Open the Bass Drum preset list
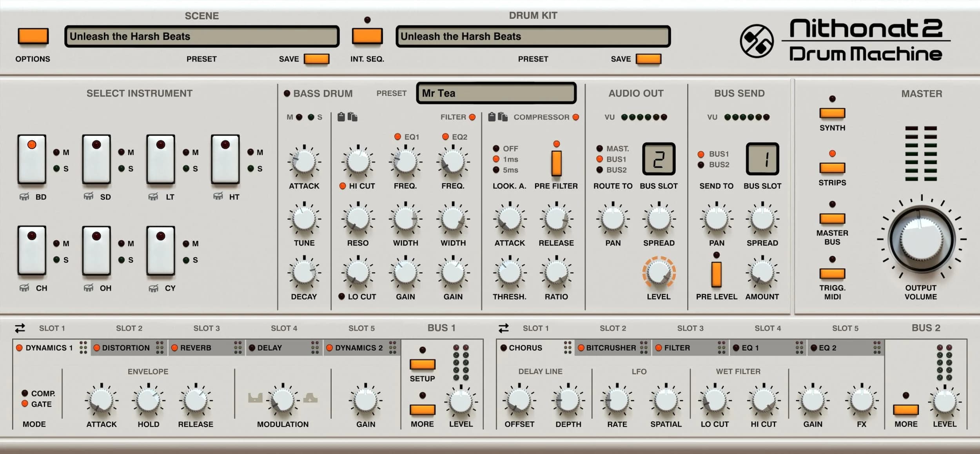The width and height of the screenshot is (980, 454). 496,93
